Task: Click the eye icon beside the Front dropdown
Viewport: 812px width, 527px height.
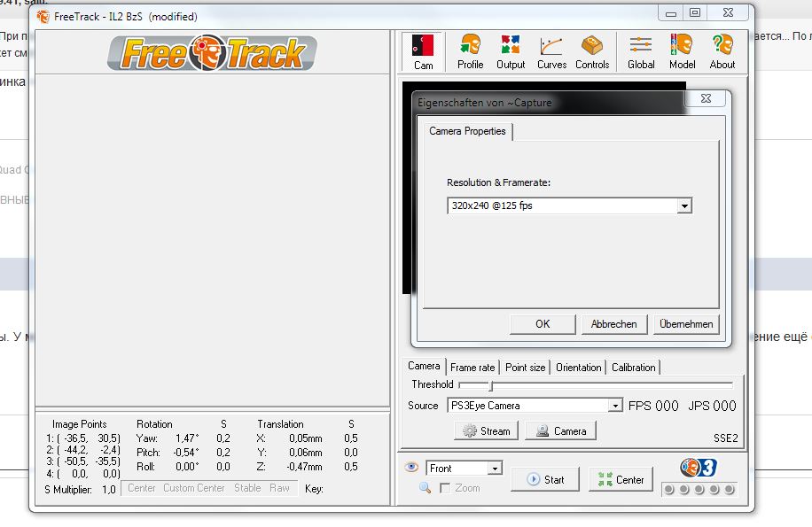Action: (411, 468)
